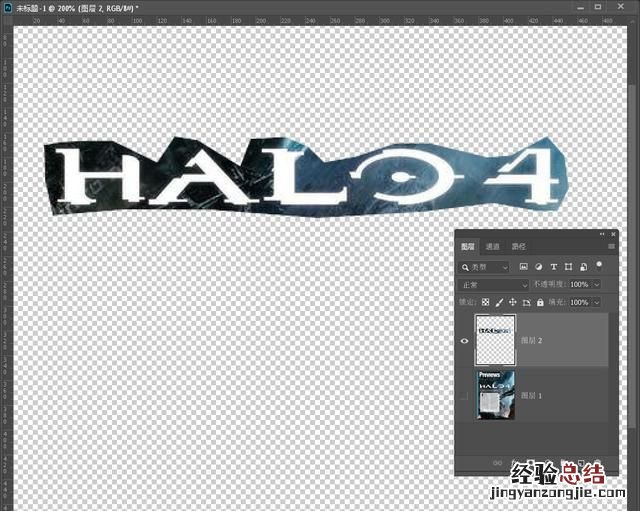Viewport: 640px width, 511px height.
Task: Expand opacity 100% dropdown arrow
Action: pos(597,284)
